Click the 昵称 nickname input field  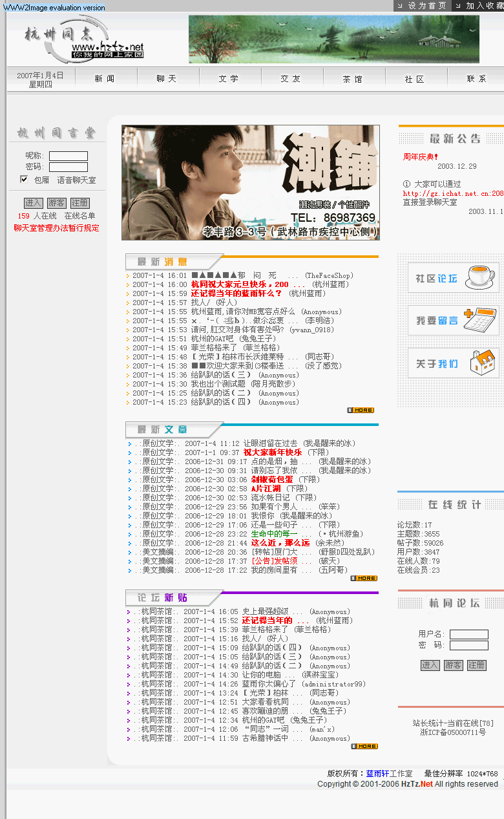pyautogui.click(x=68, y=156)
